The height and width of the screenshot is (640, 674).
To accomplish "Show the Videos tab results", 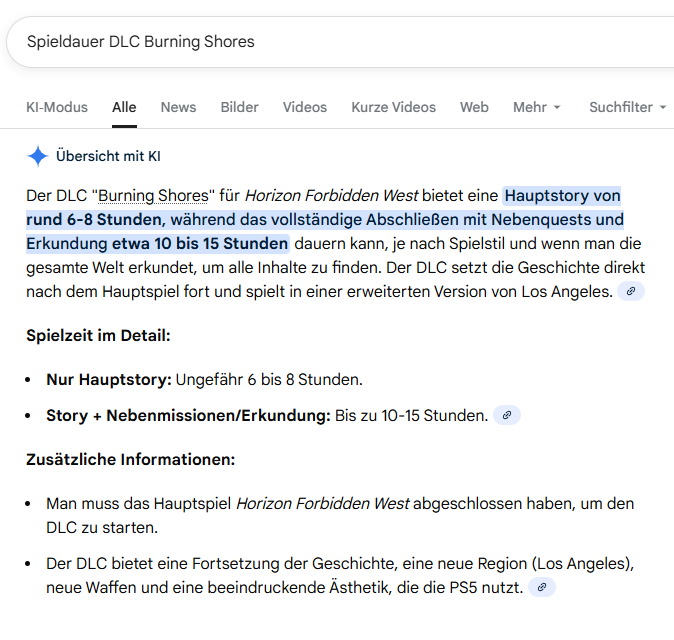I will (x=304, y=107).
